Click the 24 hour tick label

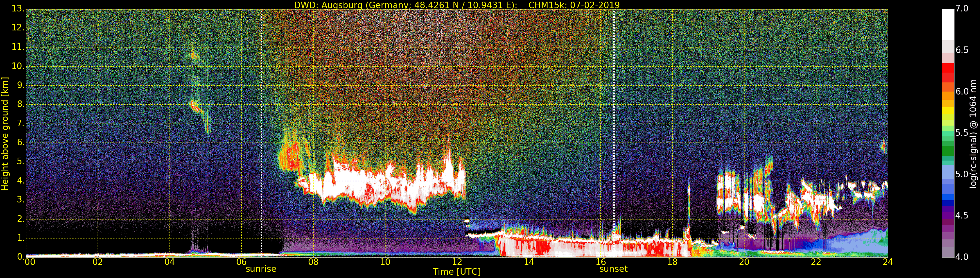pos(888,262)
